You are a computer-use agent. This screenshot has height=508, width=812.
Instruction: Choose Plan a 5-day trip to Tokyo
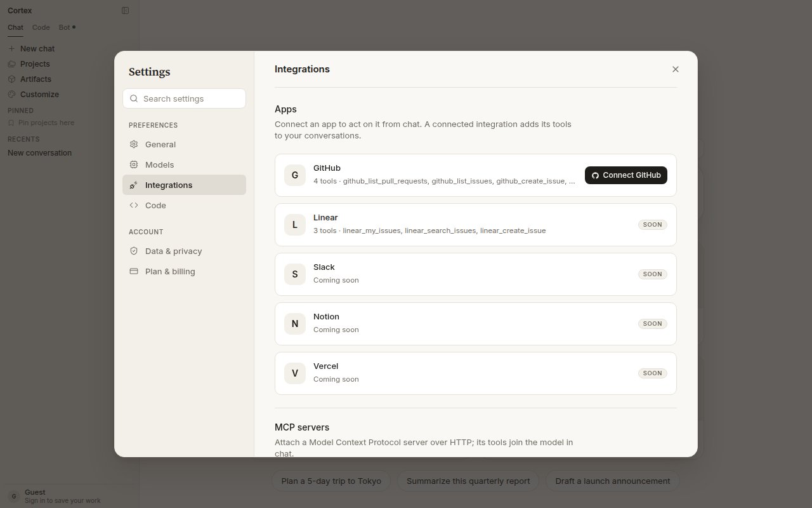coord(331,481)
